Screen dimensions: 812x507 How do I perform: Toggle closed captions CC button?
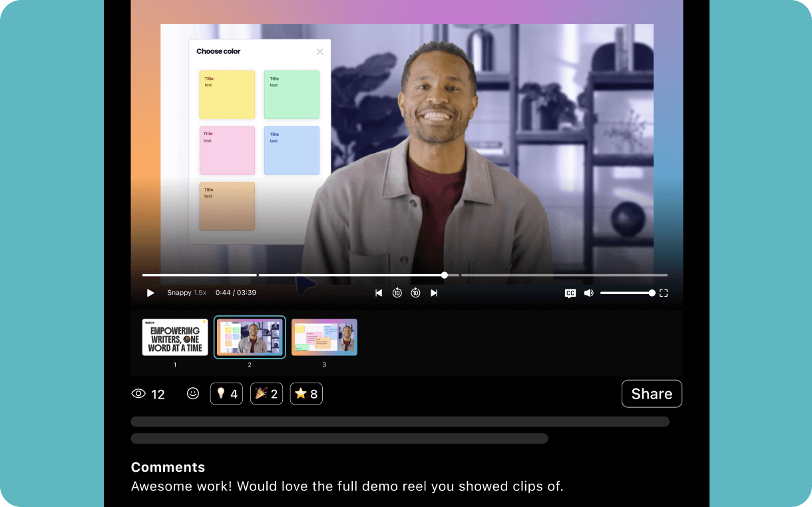point(570,293)
